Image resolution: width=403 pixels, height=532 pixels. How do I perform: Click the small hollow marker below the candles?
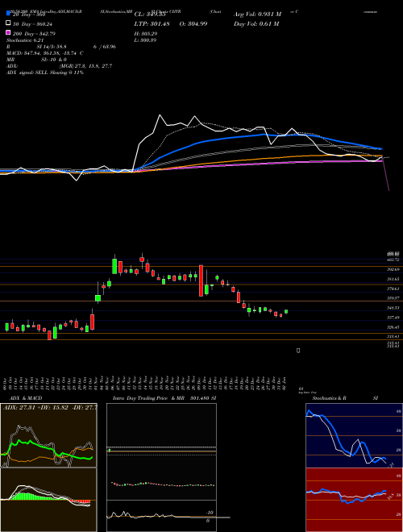point(298,351)
